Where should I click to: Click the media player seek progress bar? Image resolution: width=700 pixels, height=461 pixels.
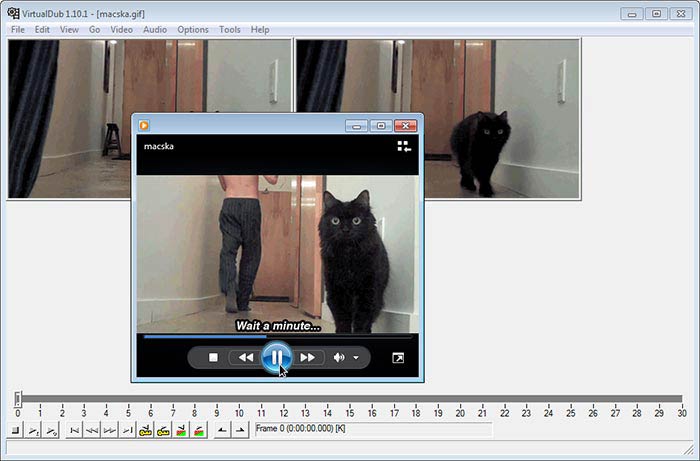(276, 337)
